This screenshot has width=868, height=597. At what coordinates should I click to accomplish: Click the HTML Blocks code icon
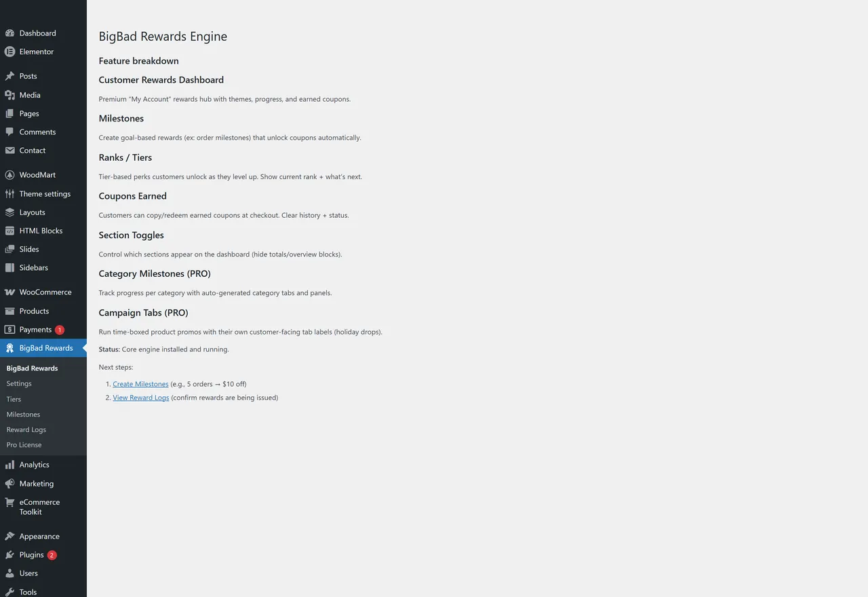click(x=9, y=231)
